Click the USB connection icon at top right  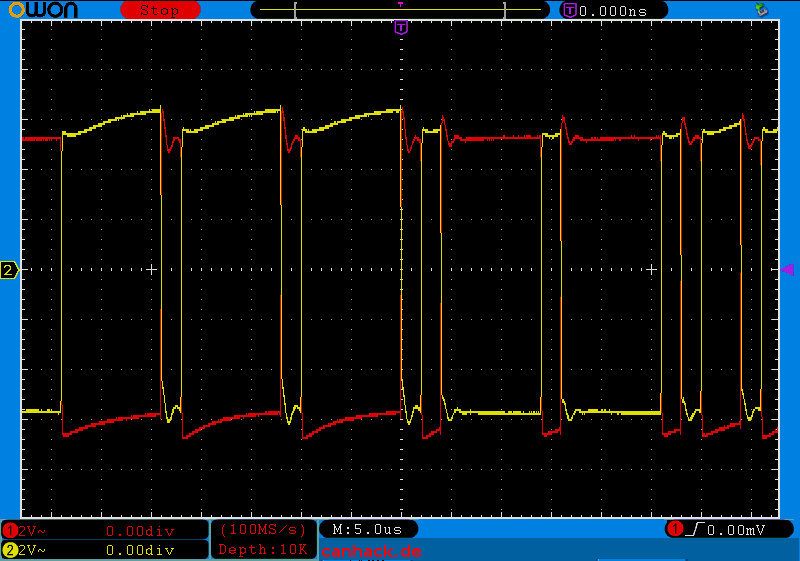[x=761, y=10]
